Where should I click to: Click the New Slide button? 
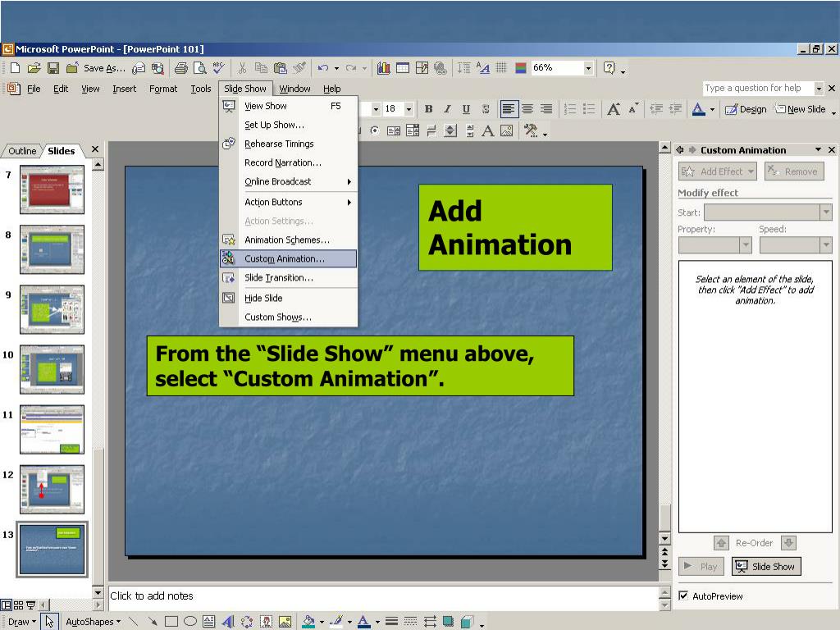tap(801, 109)
